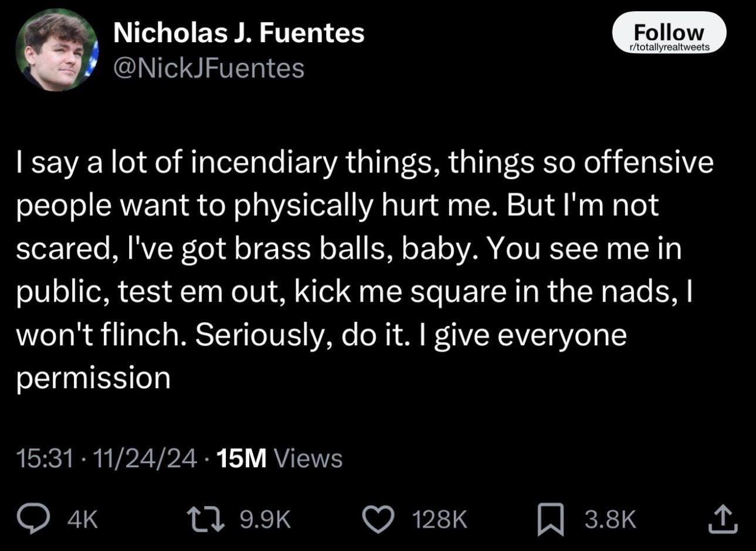Click the r/totallyrealtweets label under Follow
Image resolution: width=756 pixels, height=551 pixels.
(669, 47)
